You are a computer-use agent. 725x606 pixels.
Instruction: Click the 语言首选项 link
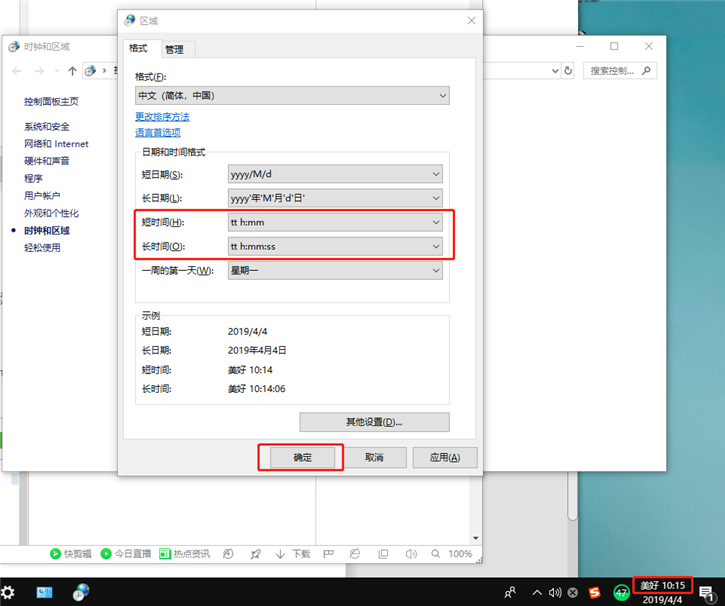point(158,133)
